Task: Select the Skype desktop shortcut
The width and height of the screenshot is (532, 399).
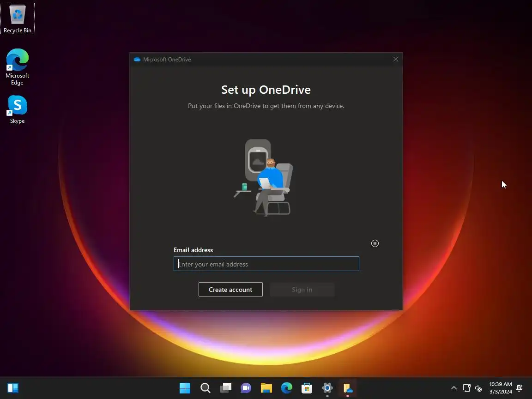Action: [17, 109]
